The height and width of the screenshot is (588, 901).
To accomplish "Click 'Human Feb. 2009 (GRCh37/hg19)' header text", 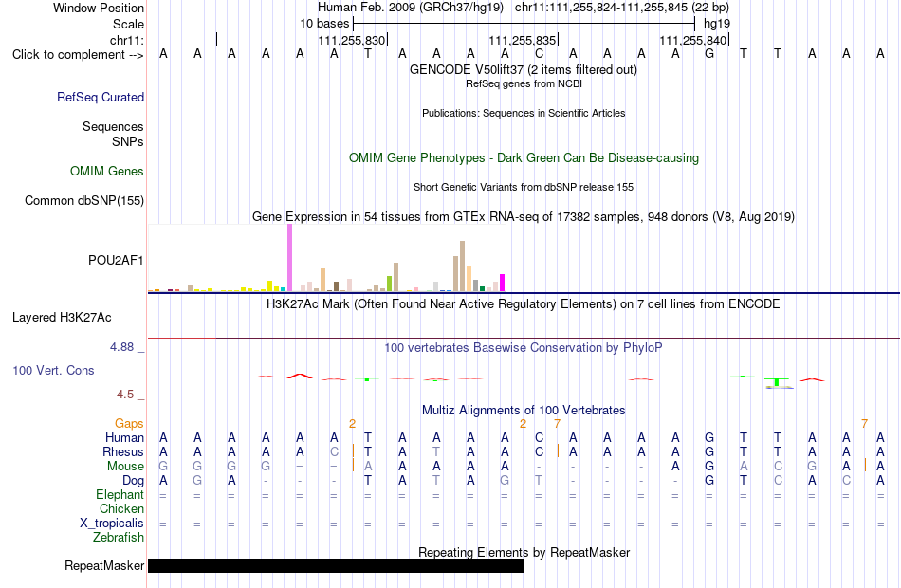I will click(x=411, y=8).
